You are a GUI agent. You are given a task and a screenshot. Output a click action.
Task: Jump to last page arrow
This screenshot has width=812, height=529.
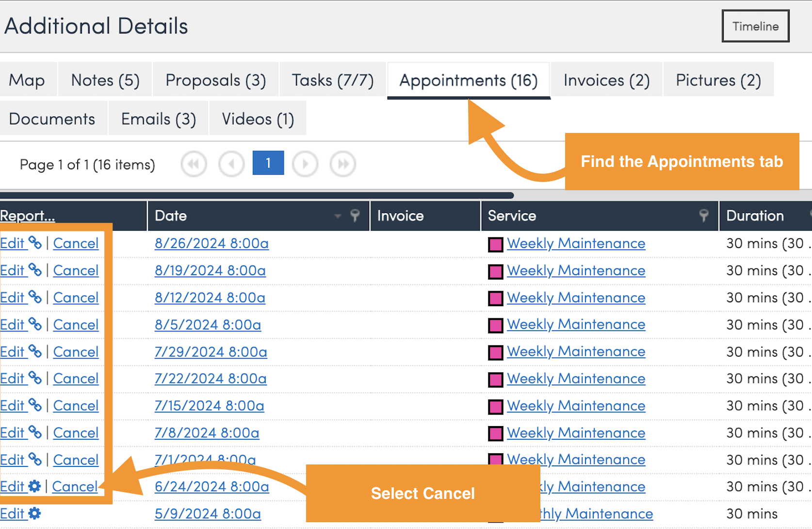tap(343, 164)
